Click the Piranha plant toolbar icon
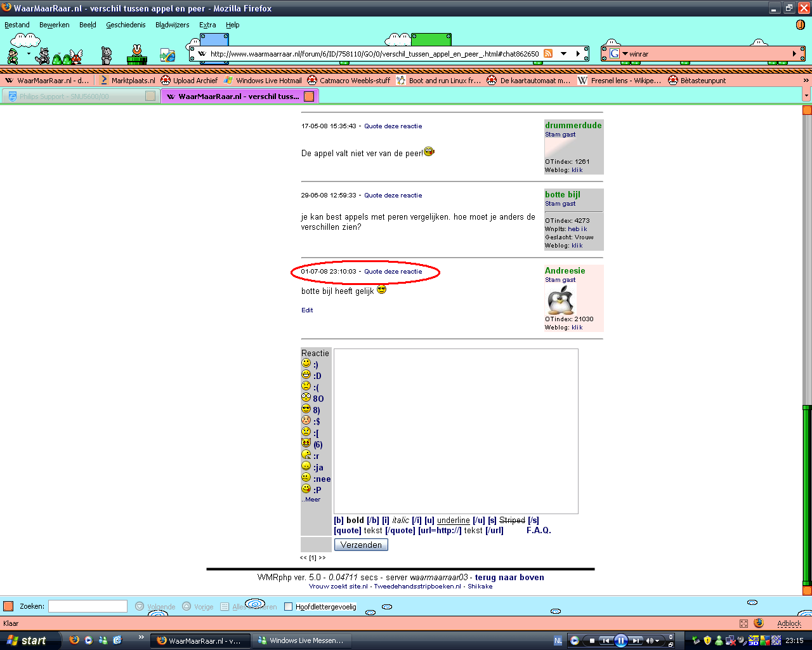 point(136,55)
